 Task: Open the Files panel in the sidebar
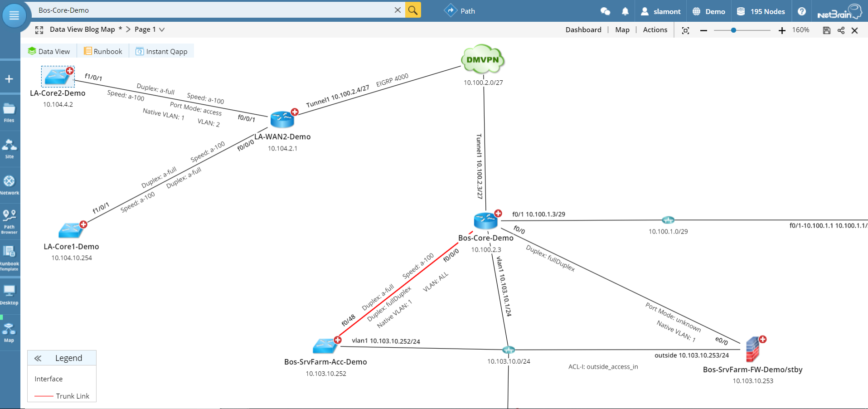tap(9, 110)
